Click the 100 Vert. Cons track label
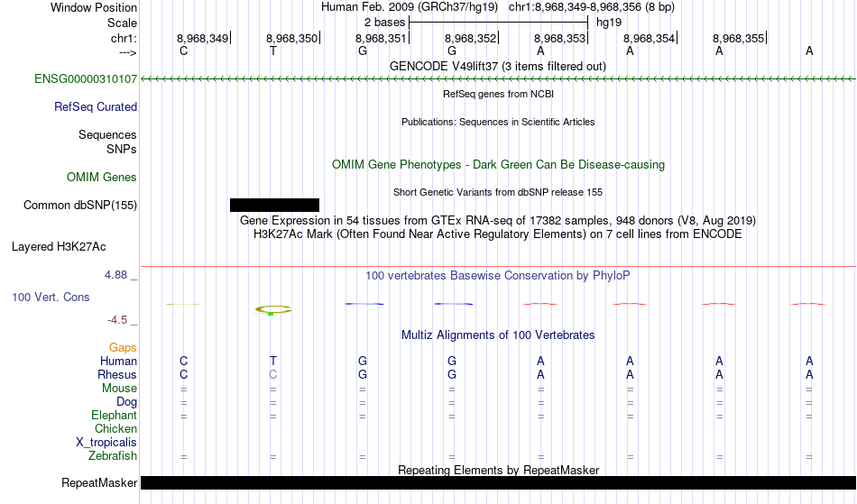This screenshot has width=857, height=504. click(x=51, y=297)
